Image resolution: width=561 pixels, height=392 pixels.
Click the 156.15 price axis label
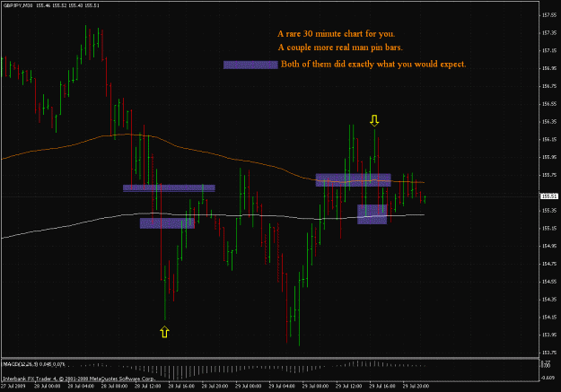tap(549, 140)
